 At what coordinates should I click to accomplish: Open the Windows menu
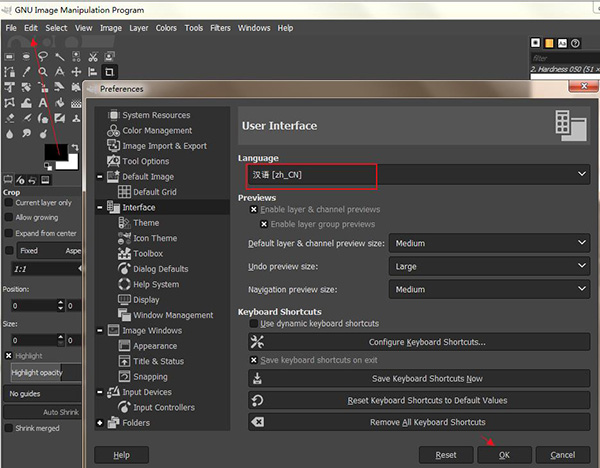click(254, 28)
